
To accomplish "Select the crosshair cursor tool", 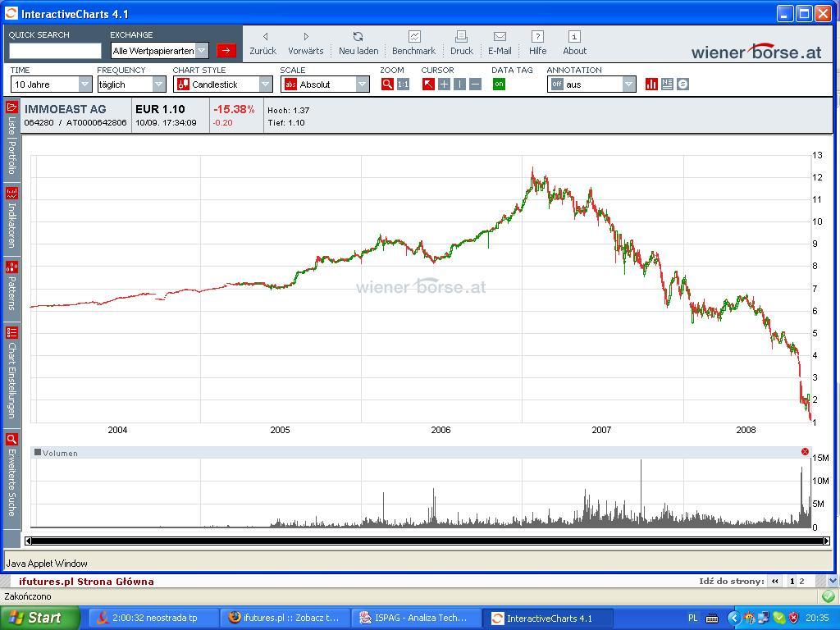I will pos(444,84).
